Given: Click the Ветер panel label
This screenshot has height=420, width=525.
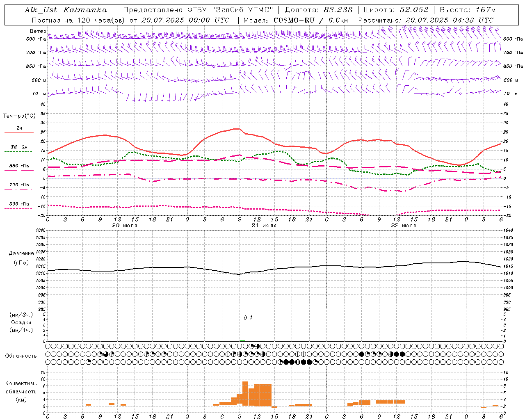Looking at the screenshot, I should click(x=38, y=31).
